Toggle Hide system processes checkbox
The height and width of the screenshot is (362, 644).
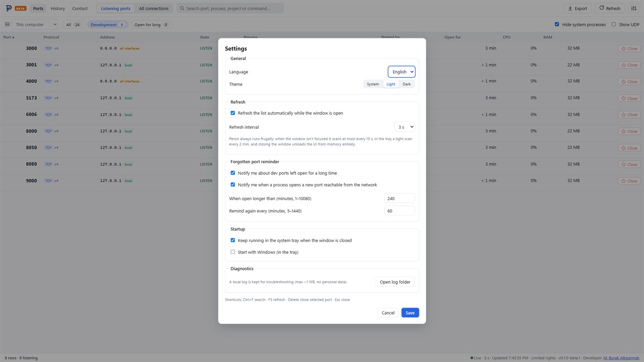pyautogui.click(x=557, y=24)
